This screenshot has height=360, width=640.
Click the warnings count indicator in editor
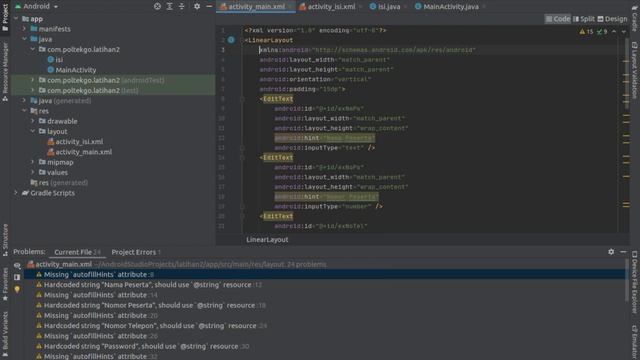tap(586, 31)
